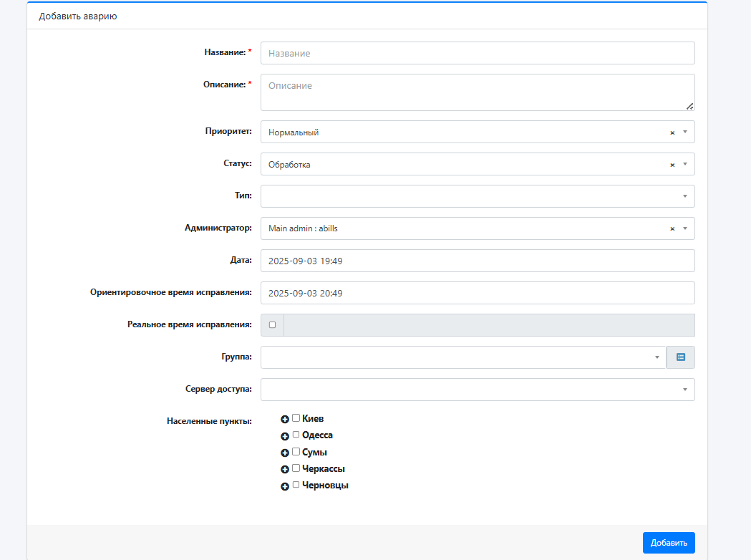751x560 pixels.
Task: Click the Одесса label in the tree
Action: 317,435
